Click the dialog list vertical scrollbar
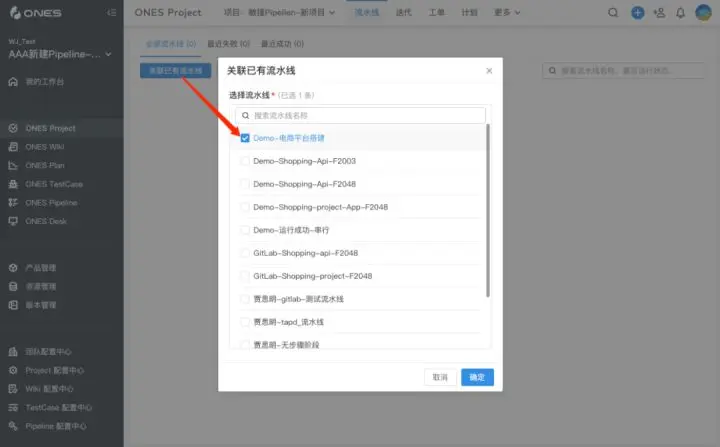The height and width of the screenshot is (447, 720). (x=488, y=210)
